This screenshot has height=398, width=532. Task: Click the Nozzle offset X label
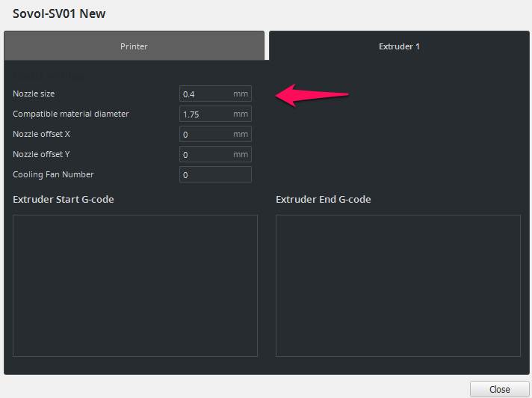coord(41,134)
